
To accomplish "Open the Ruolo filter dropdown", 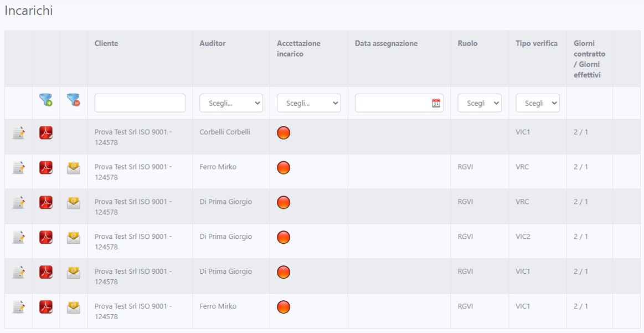I will pyautogui.click(x=480, y=103).
